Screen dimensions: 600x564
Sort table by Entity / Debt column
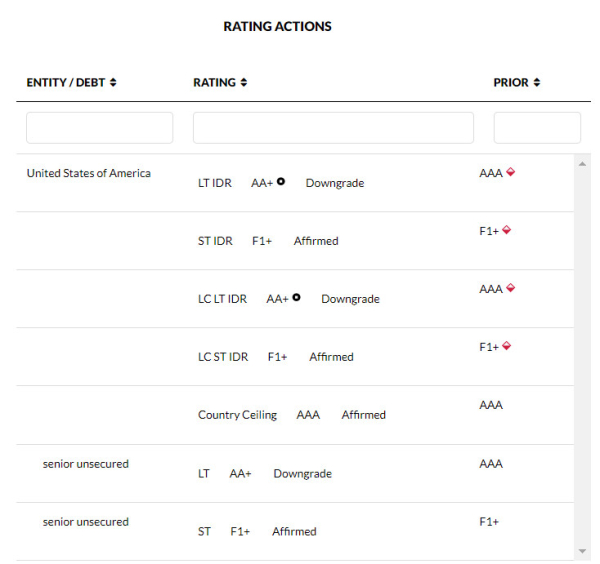pyautogui.click(x=113, y=83)
